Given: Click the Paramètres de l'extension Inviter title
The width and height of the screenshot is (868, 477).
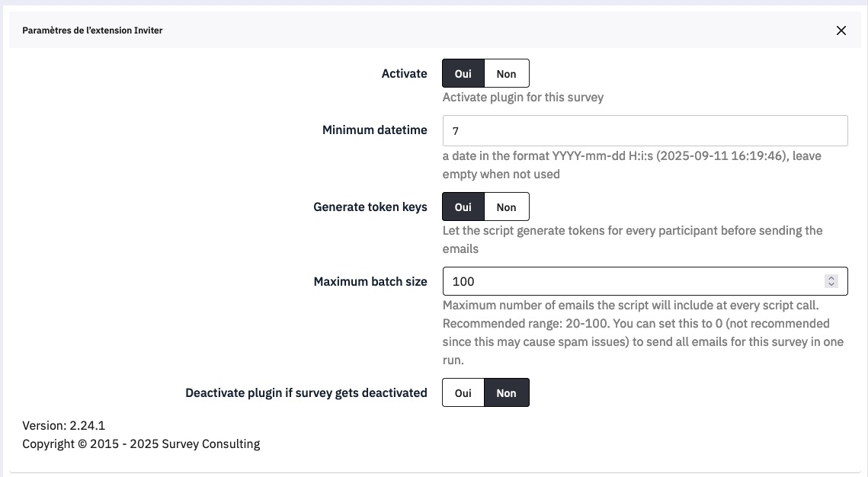Looking at the screenshot, I should pyautogui.click(x=92, y=30).
